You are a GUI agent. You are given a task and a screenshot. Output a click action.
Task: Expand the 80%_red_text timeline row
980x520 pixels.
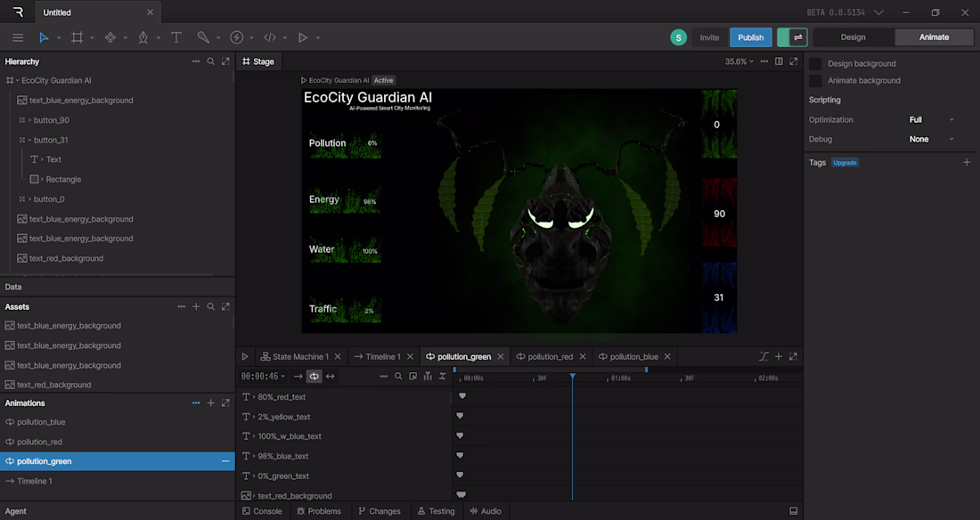[254, 397]
